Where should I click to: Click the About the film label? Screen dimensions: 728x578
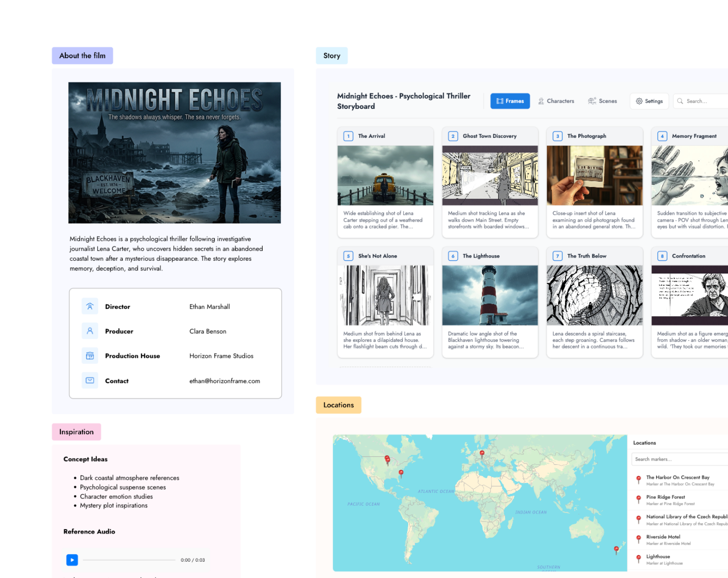(82, 56)
